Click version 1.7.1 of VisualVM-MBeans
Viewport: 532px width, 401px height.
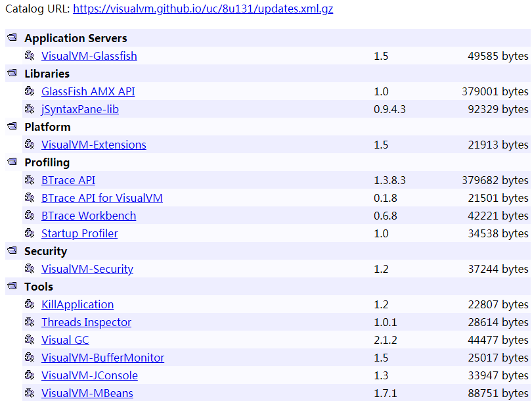tap(386, 393)
